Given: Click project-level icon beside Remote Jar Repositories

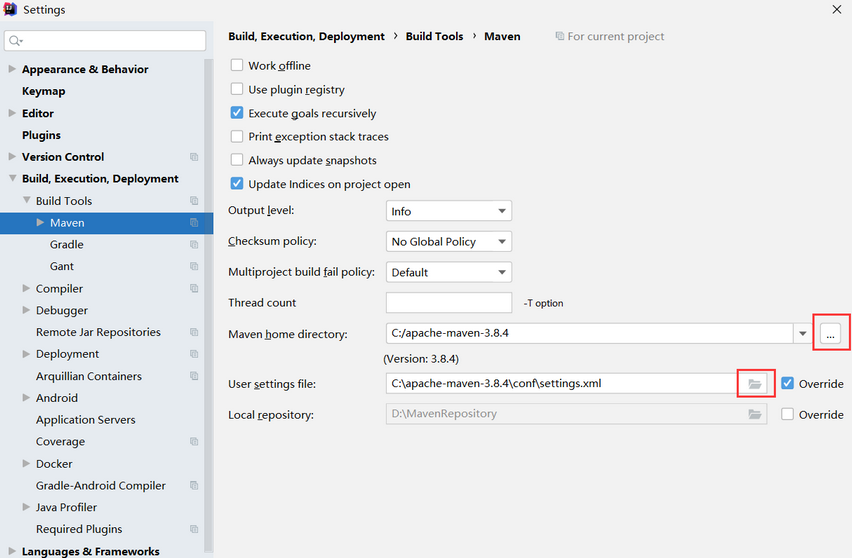Looking at the screenshot, I should [x=194, y=332].
